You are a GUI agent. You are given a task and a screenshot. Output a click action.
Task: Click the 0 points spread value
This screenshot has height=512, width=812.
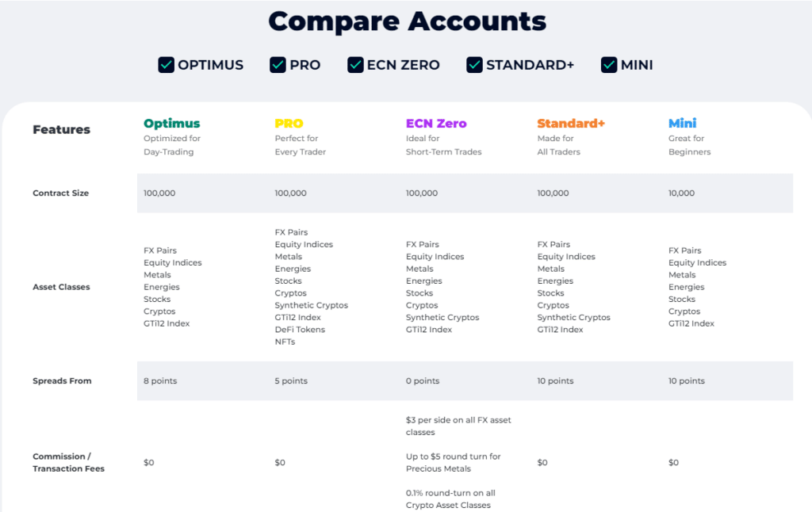pyautogui.click(x=422, y=381)
